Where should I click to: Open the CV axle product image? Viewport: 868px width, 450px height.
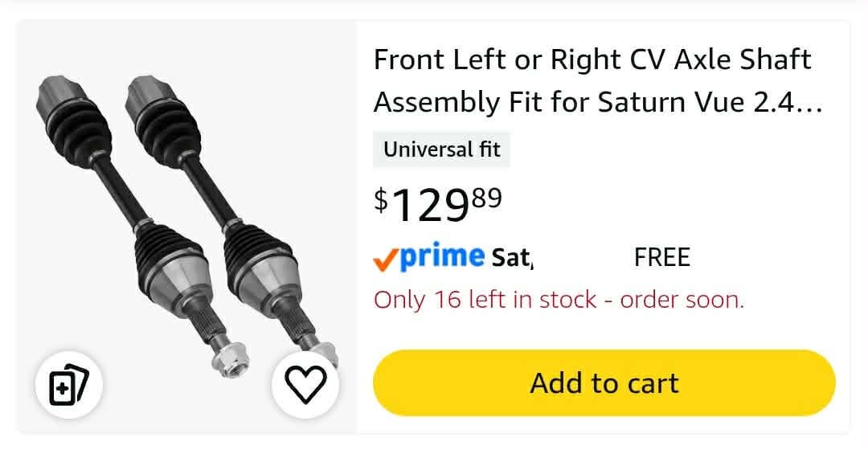tap(186, 227)
